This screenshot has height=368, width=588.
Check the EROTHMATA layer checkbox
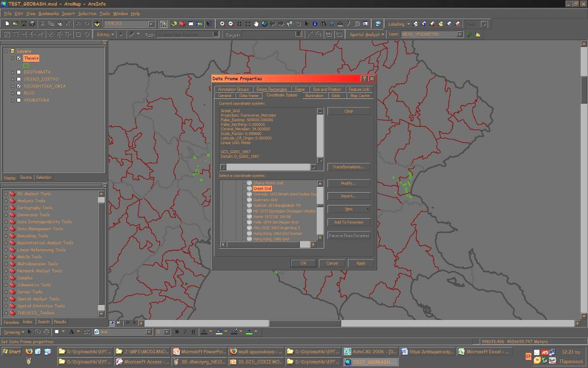coord(19,72)
